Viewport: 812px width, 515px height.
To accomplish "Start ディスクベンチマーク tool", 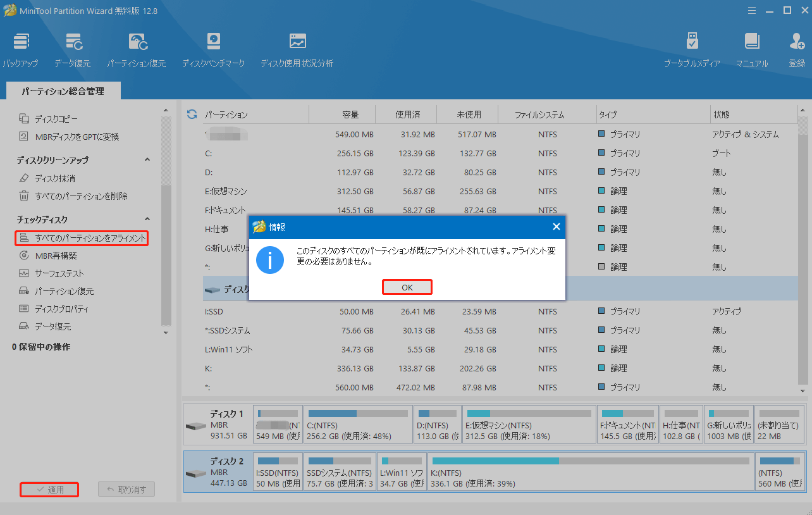I will tap(213, 50).
